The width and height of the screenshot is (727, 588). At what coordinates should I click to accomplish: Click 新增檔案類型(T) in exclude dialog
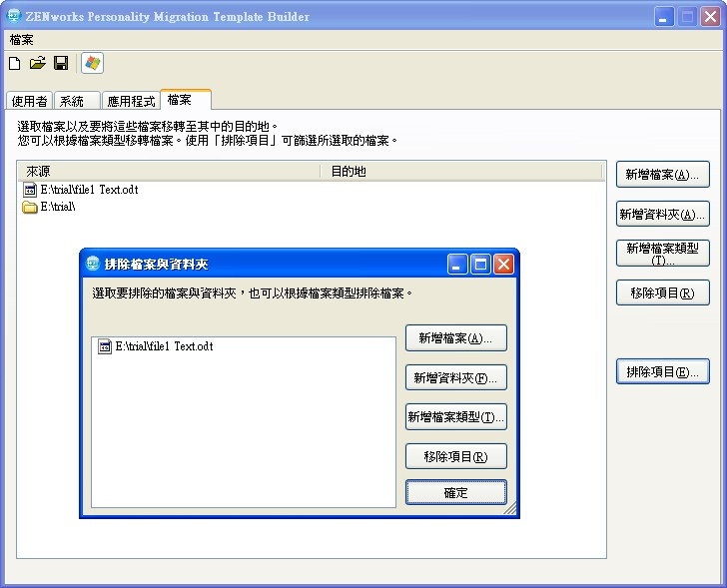(x=456, y=417)
